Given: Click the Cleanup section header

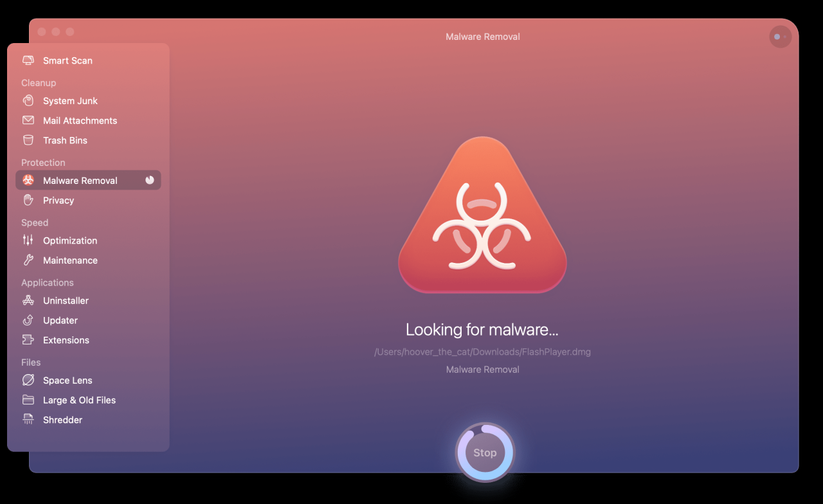Looking at the screenshot, I should (x=39, y=83).
